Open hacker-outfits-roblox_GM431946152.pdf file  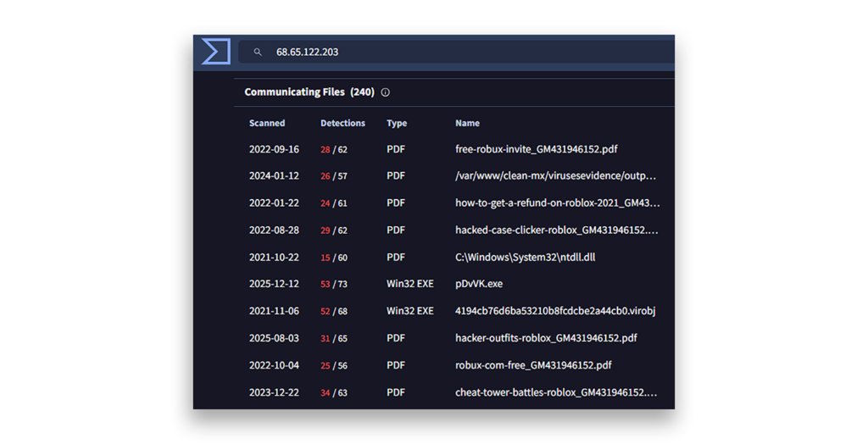[546, 338]
